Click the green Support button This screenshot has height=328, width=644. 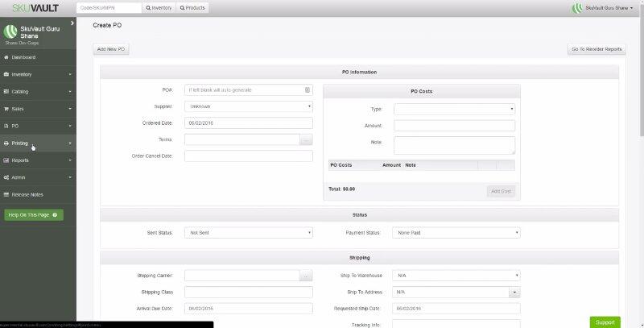[605, 322]
